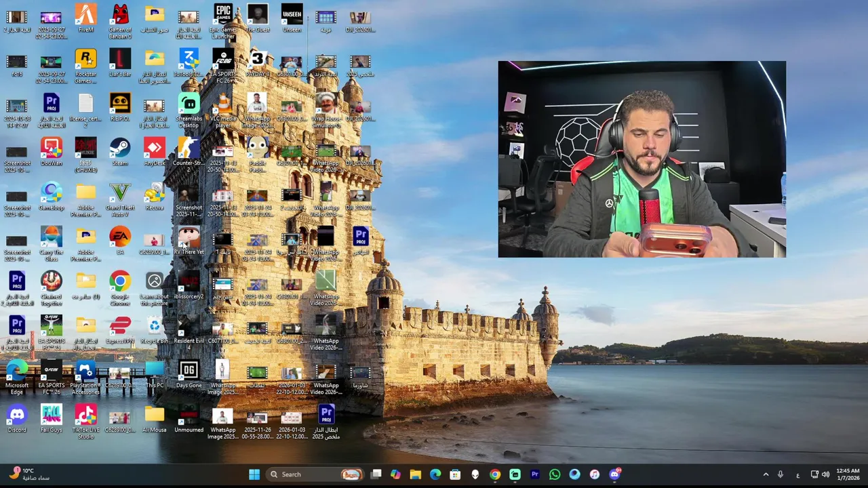Open the AnyDesk desktop shortcut
Image resolution: width=868 pixels, height=488 pixels.
155,152
